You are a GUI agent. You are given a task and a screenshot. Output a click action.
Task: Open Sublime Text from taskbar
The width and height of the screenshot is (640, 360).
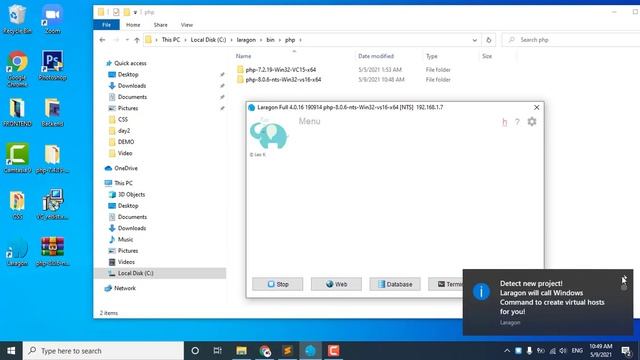(287, 351)
